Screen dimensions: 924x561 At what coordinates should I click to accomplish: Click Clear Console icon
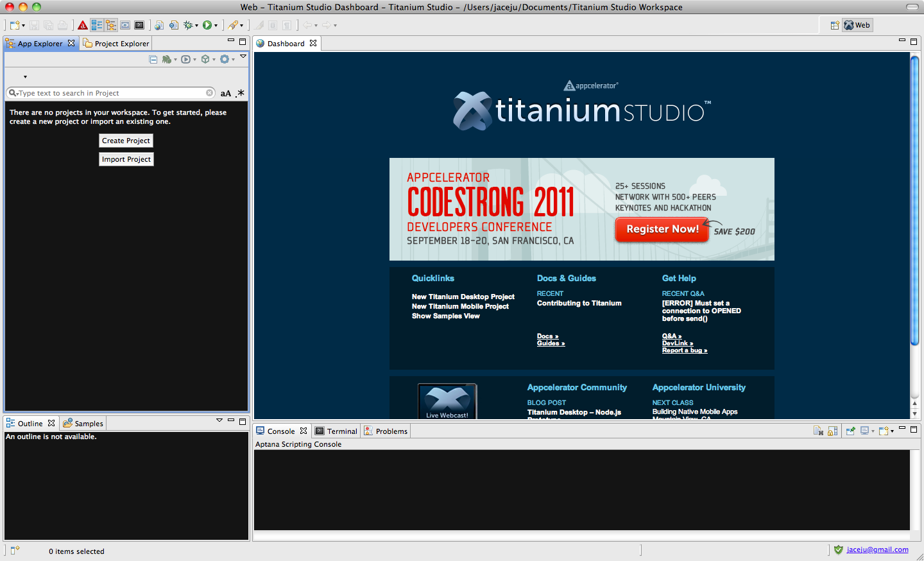pos(818,431)
